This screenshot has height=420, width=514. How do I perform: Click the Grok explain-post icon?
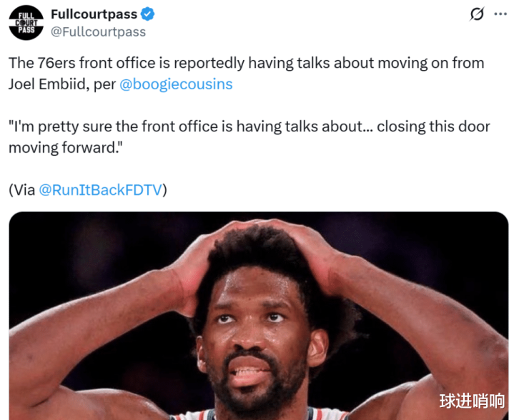(477, 14)
